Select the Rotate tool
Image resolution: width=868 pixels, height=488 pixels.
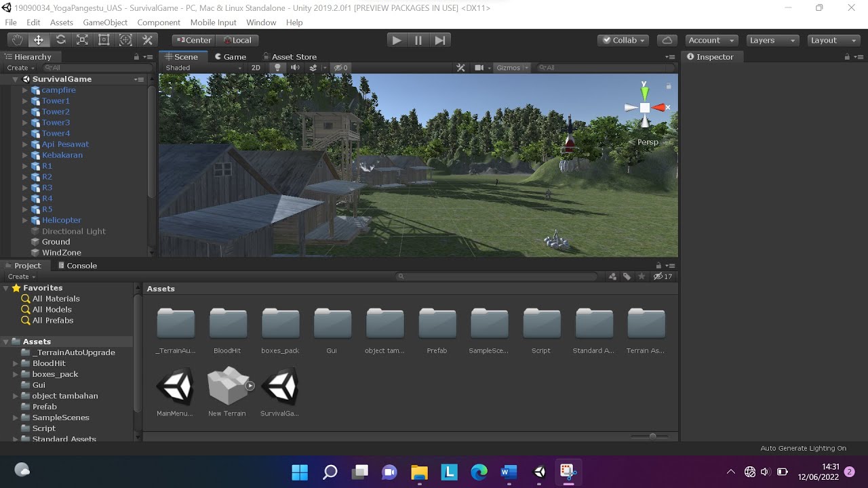click(x=60, y=40)
